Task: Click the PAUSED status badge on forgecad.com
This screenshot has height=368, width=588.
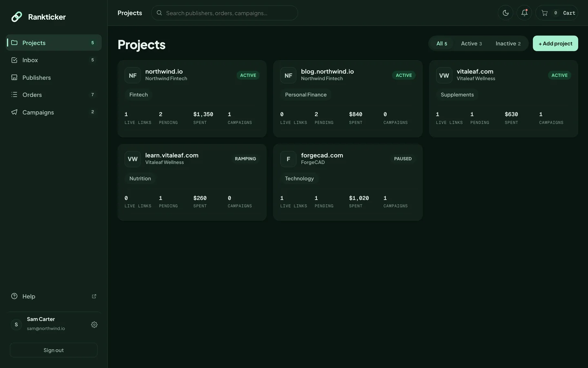Action: [x=403, y=159]
